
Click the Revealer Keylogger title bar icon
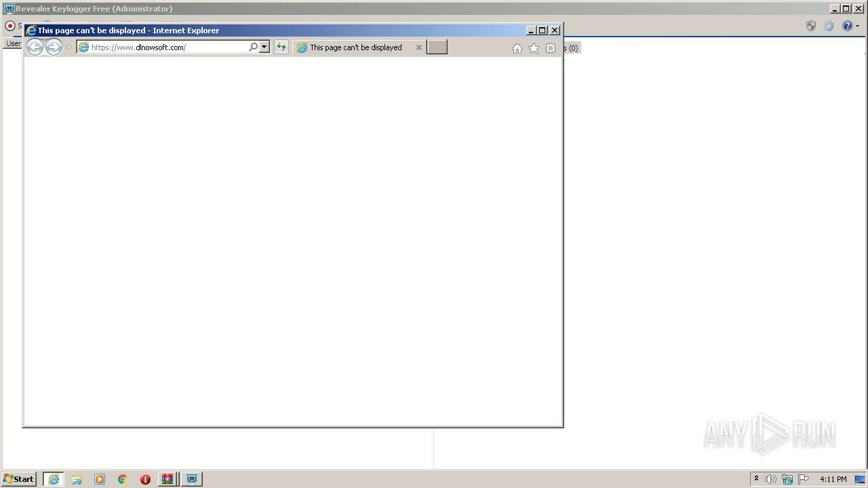click(9, 9)
